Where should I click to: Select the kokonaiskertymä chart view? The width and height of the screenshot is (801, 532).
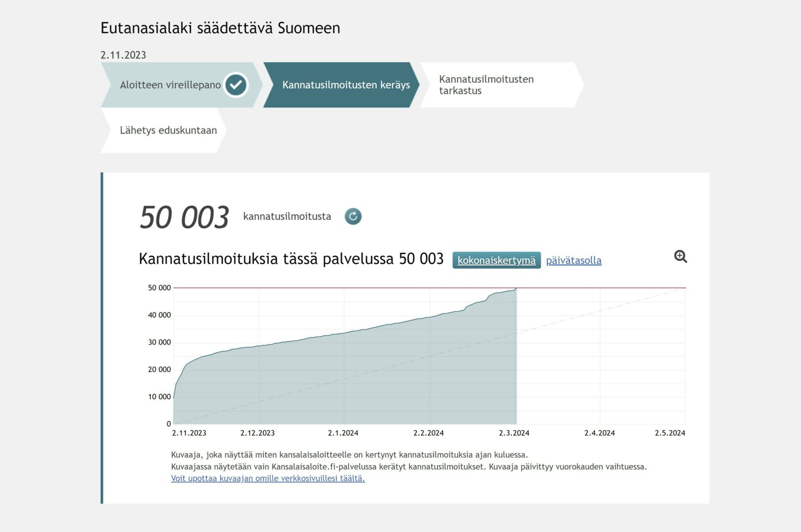[x=496, y=260]
